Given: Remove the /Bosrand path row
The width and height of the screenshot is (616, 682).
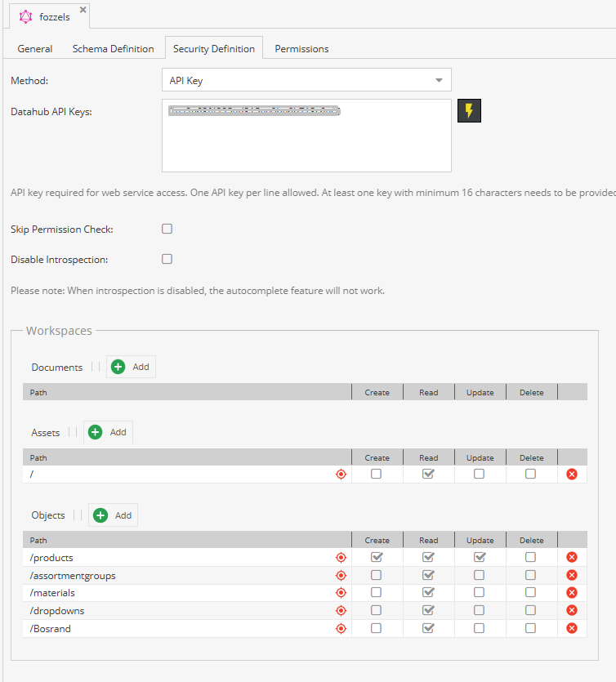Looking at the screenshot, I should pos(572,628).
